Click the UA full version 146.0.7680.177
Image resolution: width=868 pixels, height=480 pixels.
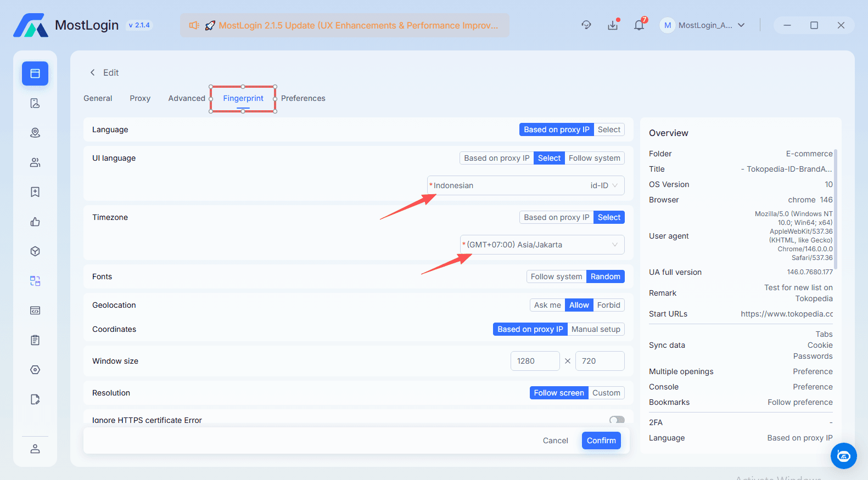(810, 272)
